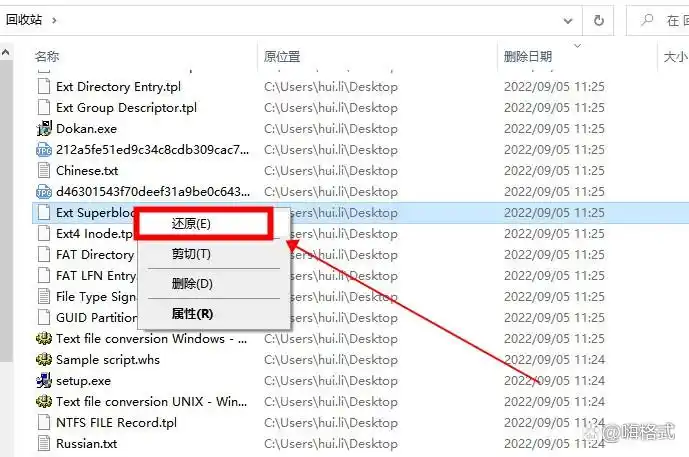Click the gear icon of Text file conversion UNIX
The height and width of the screenshot is (457, 689).
[44, 402]
